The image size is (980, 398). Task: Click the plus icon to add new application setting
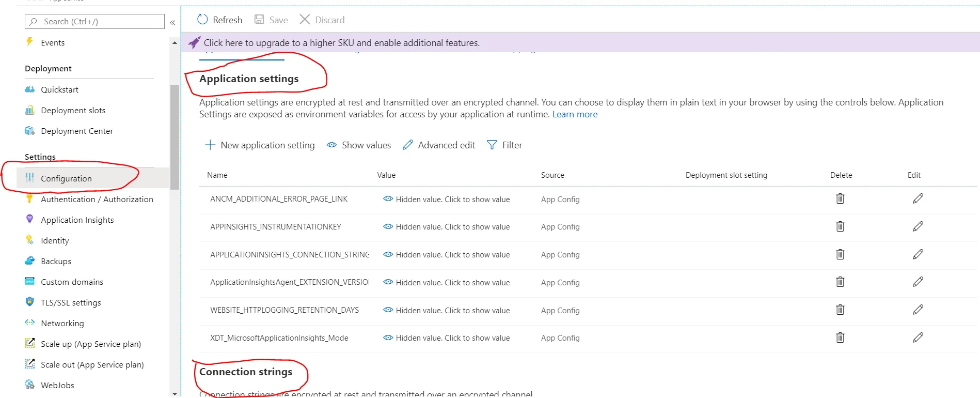tap(210, 145)
